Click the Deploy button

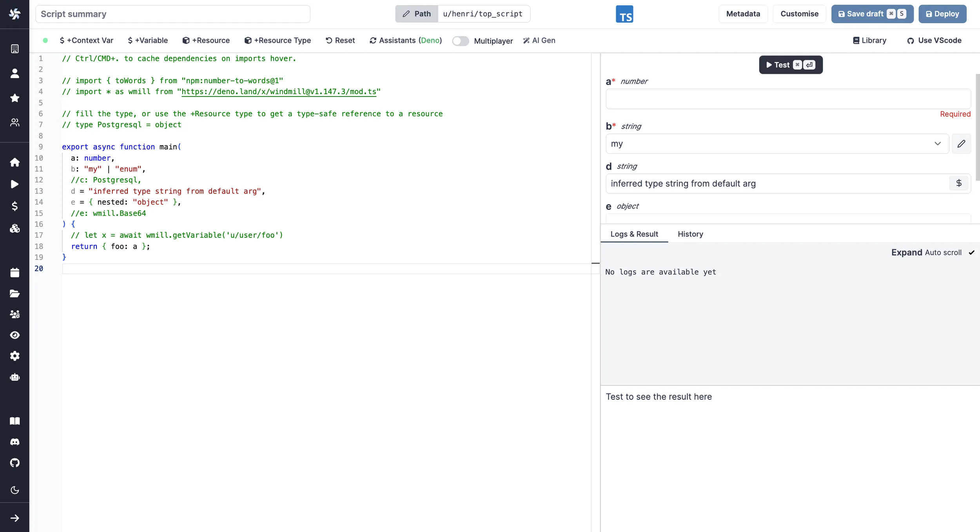(942, 14)
